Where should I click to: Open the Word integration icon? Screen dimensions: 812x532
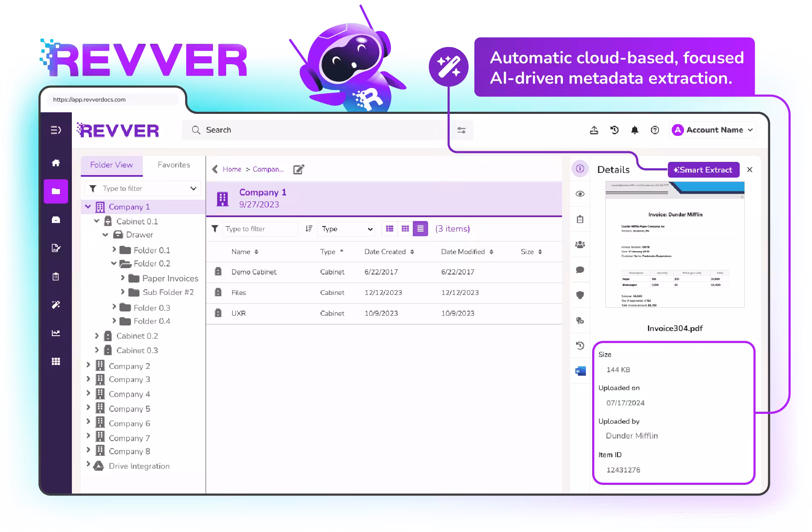[580, 371]
